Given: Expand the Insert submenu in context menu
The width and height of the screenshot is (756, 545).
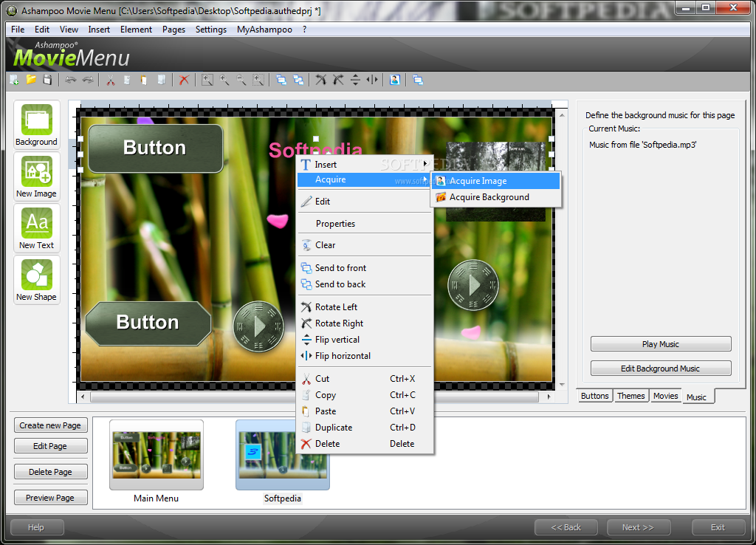Looking at the screenshot, I should 365,165.
